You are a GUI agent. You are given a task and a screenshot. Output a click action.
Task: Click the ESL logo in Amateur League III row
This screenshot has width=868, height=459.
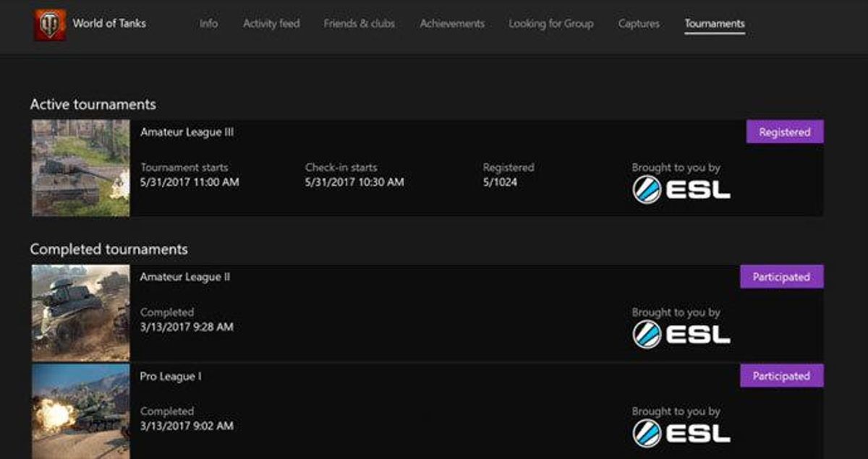coord(681,190)
